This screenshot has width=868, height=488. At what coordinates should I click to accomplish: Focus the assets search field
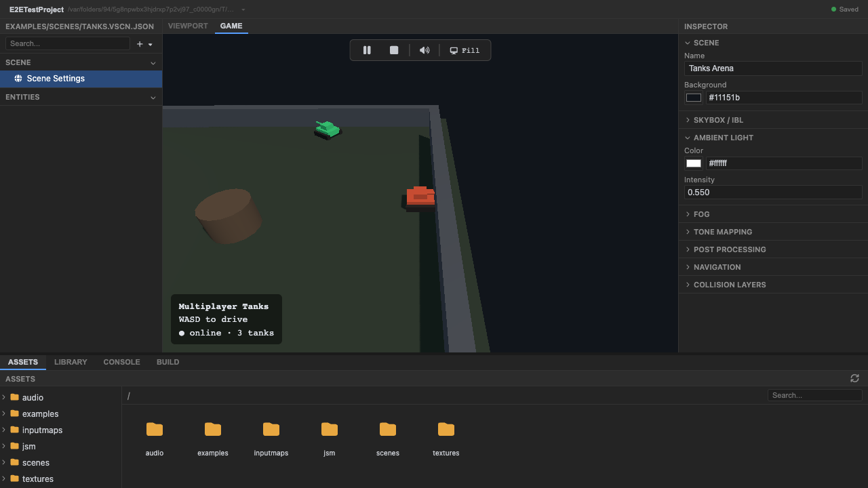(814, 395)
